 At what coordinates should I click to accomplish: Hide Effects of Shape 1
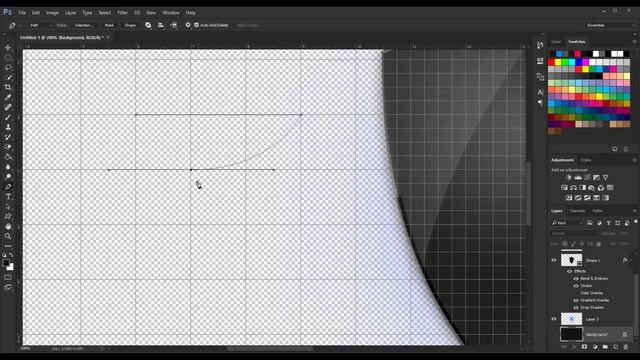[569, 271]
